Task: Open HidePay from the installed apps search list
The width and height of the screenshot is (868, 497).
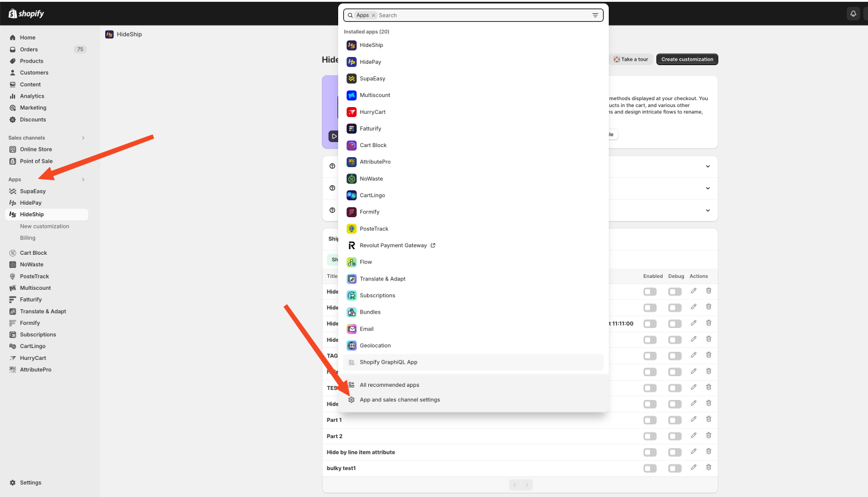Action: click(473, 62)
